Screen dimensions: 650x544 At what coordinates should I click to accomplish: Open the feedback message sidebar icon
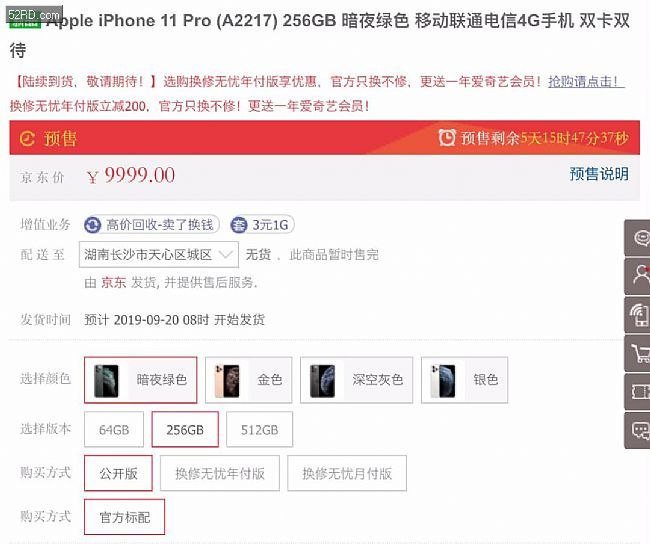(638, 430)
